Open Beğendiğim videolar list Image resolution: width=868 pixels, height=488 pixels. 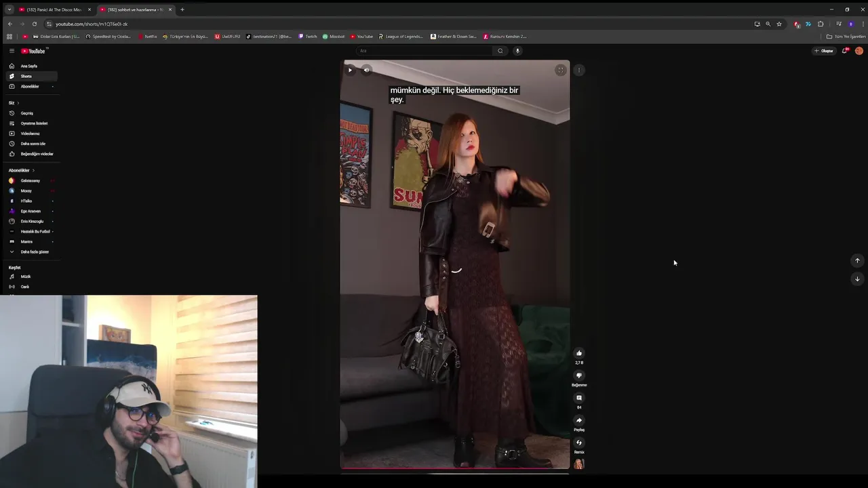pos(32,154)
